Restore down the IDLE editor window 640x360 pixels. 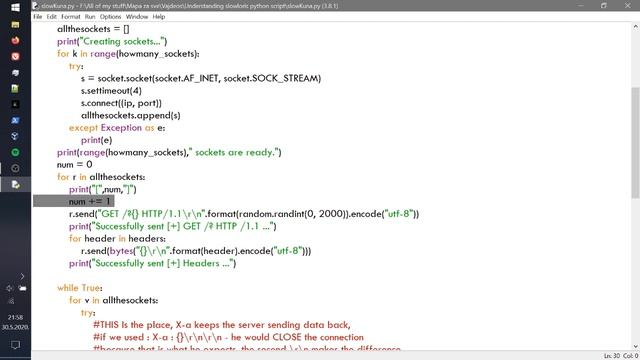point(604,6)
